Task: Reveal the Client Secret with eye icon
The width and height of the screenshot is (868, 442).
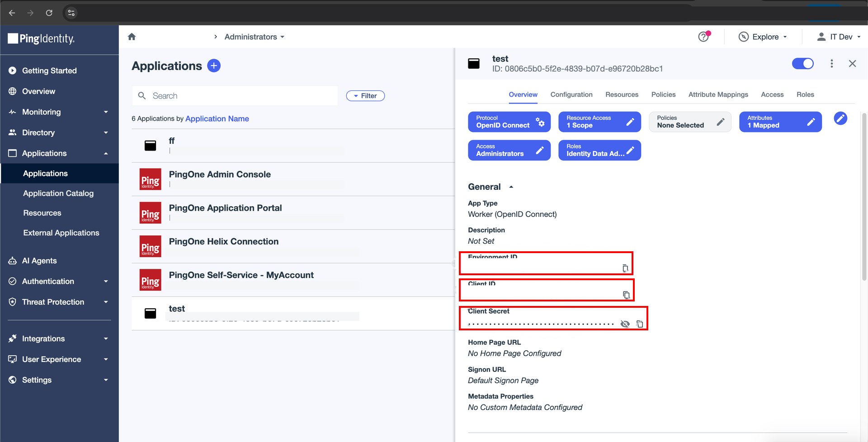Action: click(x=625, y=324)
